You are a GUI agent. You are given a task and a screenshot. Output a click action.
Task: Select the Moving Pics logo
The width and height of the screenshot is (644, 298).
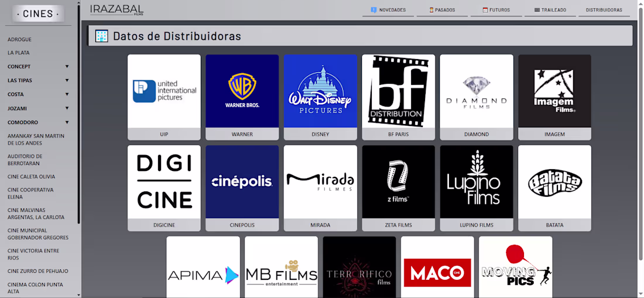tap(515, 267)
